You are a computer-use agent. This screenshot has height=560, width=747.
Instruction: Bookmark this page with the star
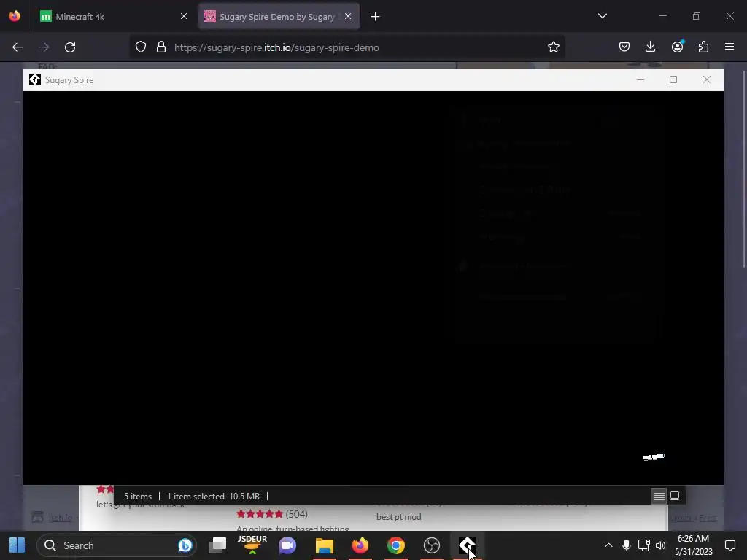tap(553, 47)
